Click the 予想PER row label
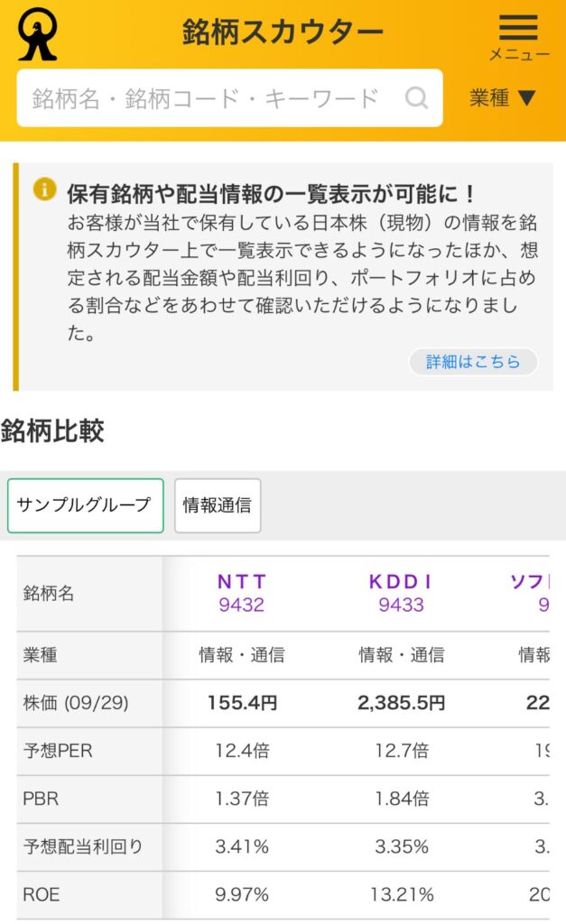566x924 pixels. pos(58,751)
